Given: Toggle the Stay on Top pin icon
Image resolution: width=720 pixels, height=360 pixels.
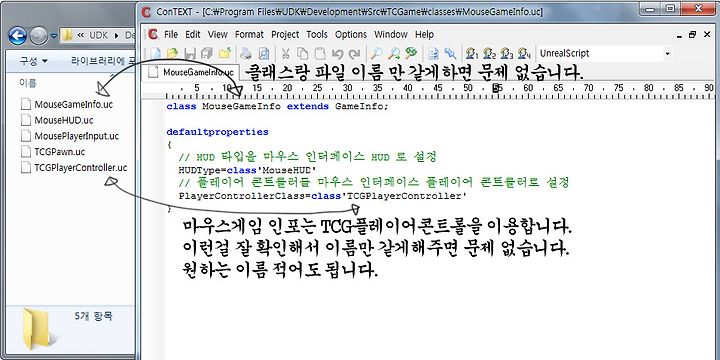Looking at the screenshot, I should tap(450, 53).
